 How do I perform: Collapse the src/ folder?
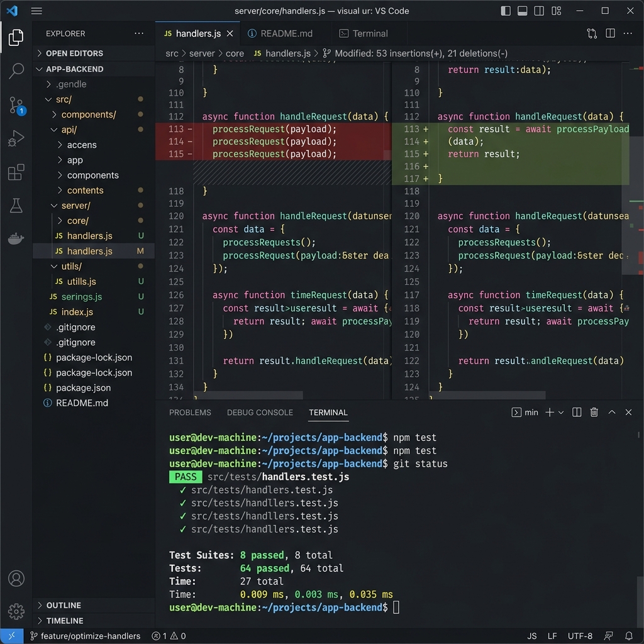pyautogui.click(x=94, y=99)
